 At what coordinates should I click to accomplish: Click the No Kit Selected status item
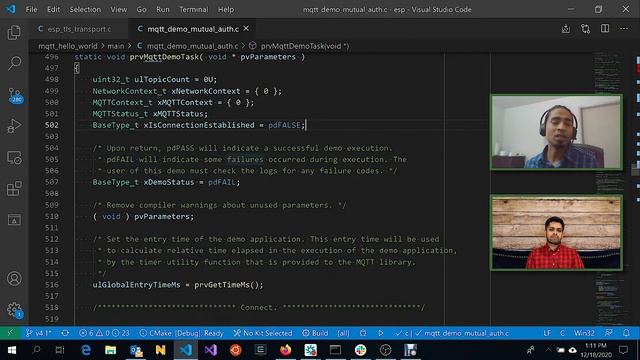click(263, 333)
